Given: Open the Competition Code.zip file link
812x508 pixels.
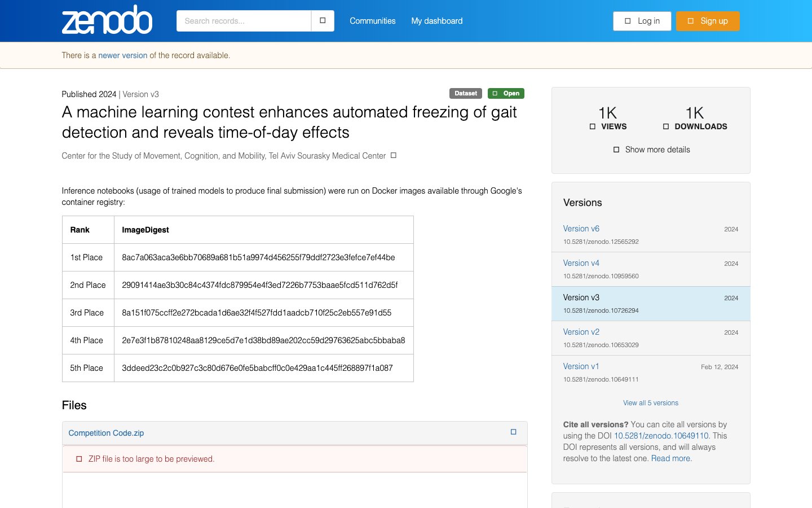Looking at the screenshot, I should (x=106, y=433).
